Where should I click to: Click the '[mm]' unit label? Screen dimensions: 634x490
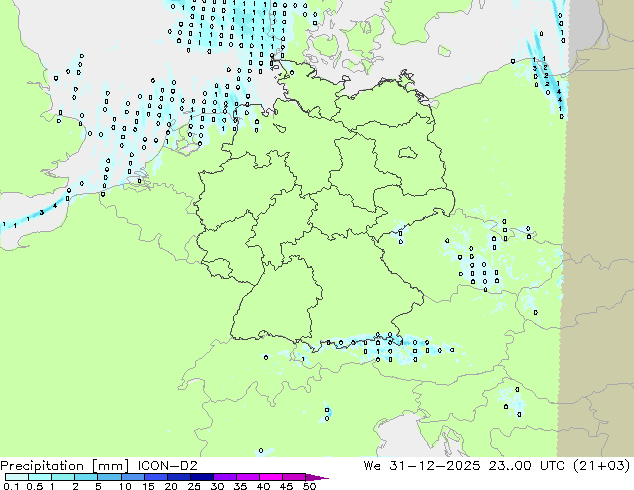pos(110,466)
